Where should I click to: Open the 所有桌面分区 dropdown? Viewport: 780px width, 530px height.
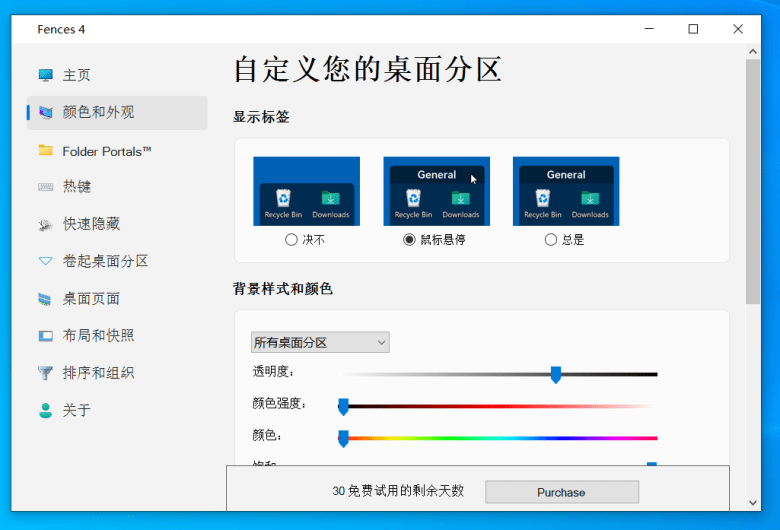[320, 342]
